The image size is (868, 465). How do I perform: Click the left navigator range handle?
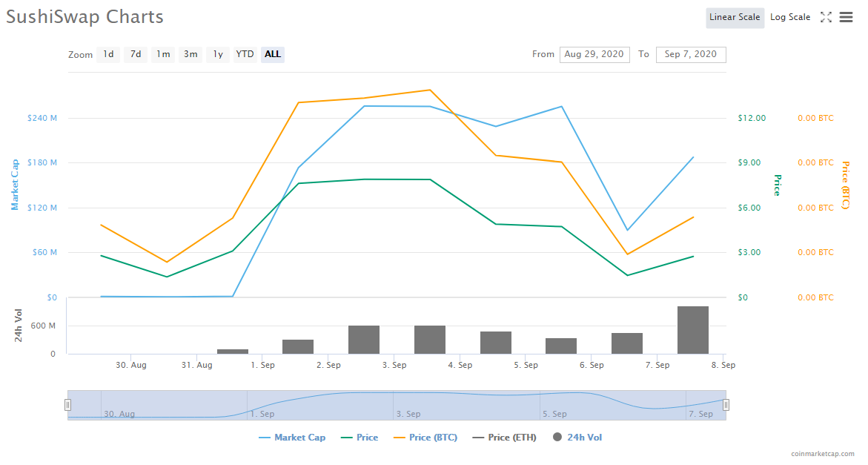67,405
